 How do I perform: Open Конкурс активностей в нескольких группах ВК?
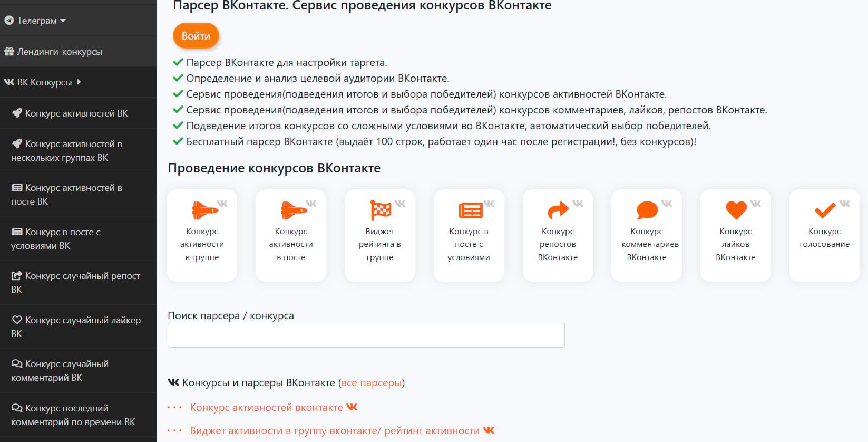click(x=79, y=151)
